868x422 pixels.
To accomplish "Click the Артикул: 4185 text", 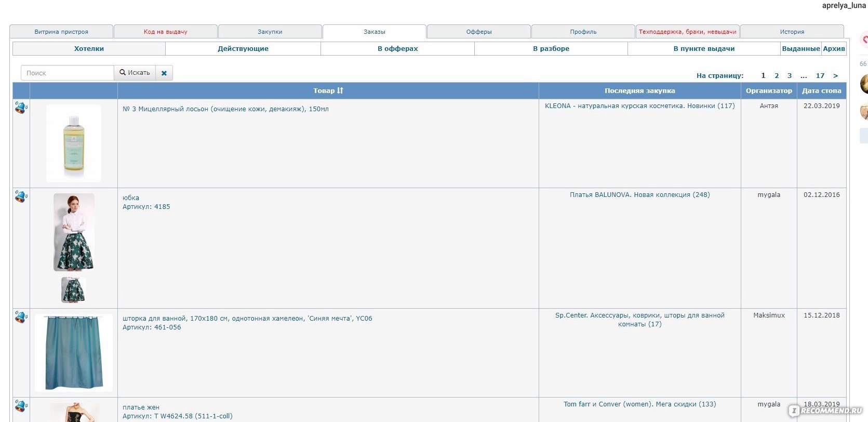I will pyautogui.click(x=146, y=207).
